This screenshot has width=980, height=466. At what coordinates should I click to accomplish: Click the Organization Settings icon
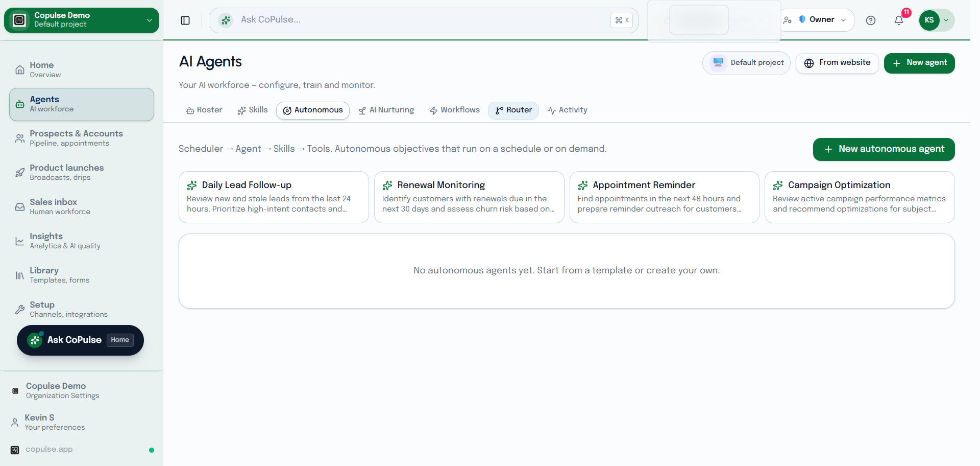point(15,391)
